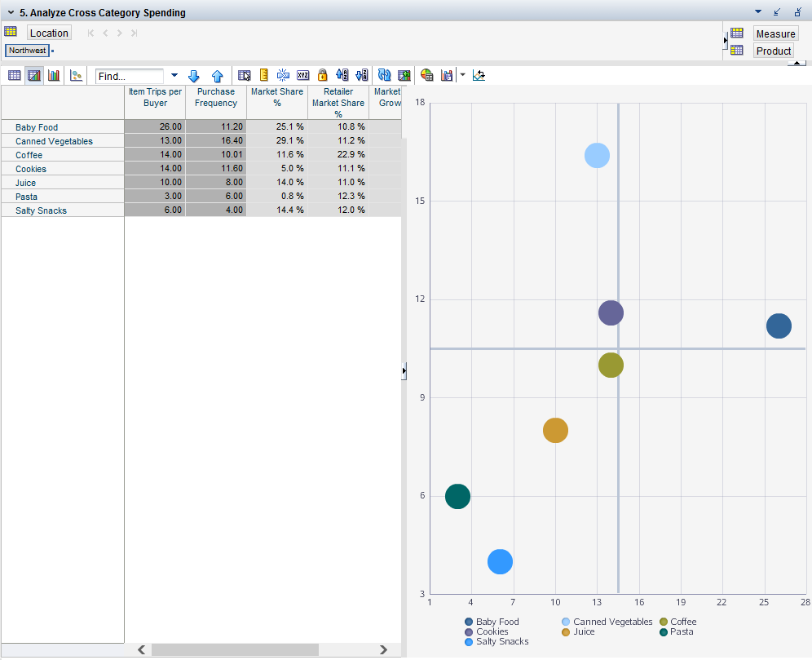Click the scroll right arrow under grid

coord(383,649)
